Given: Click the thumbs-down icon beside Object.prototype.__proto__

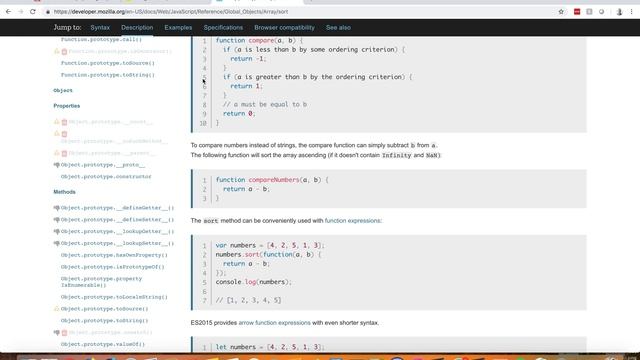Looking at the screenshot, I should click(x=57, y=165).
